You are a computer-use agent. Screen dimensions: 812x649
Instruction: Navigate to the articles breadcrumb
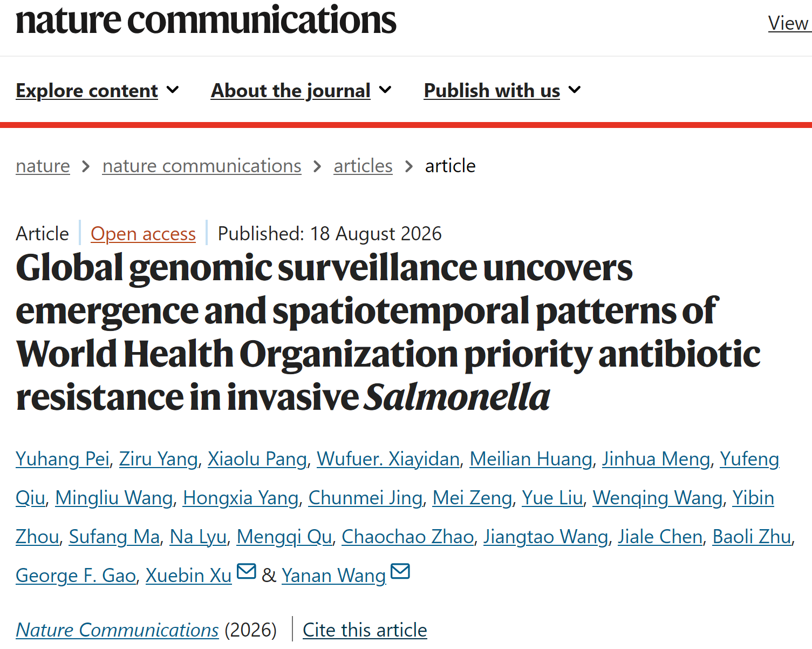363,166
